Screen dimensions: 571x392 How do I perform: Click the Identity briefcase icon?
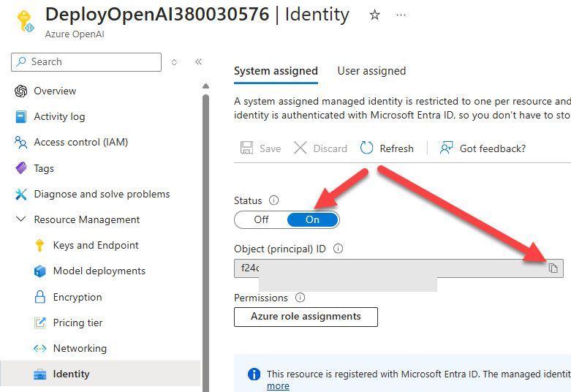point(40,374)
